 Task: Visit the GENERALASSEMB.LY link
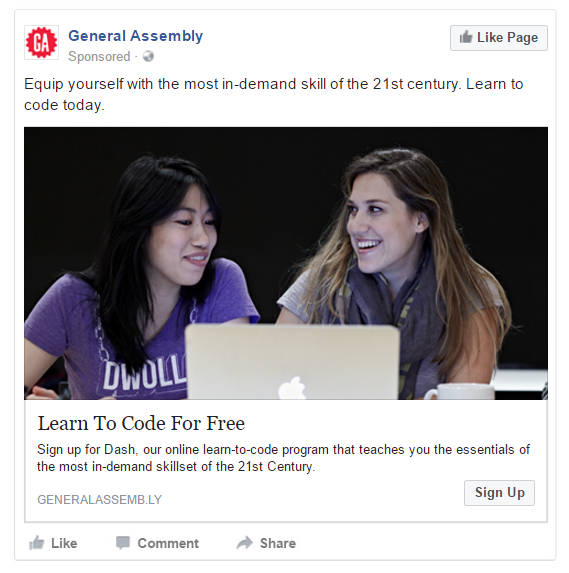point(99,500)
